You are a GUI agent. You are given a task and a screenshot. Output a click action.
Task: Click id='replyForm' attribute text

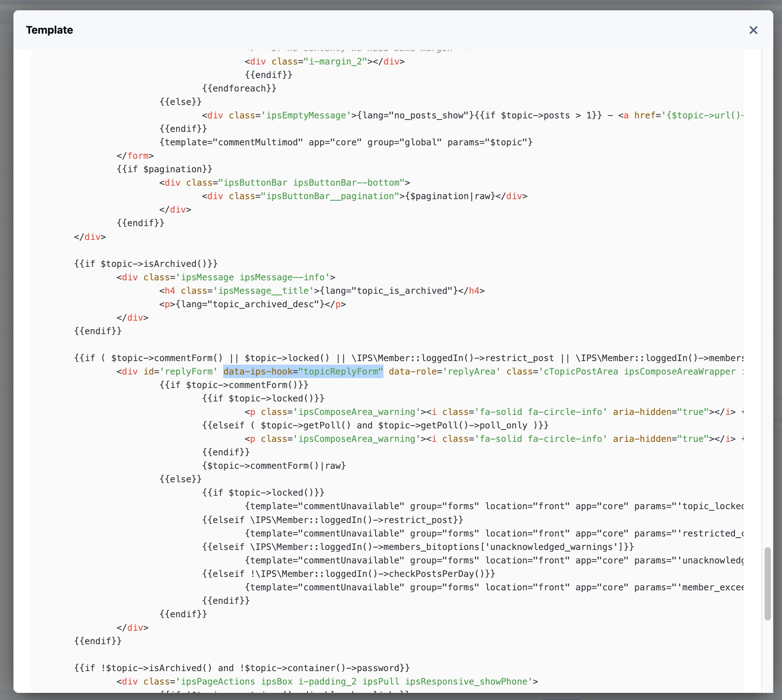[180, 371]
